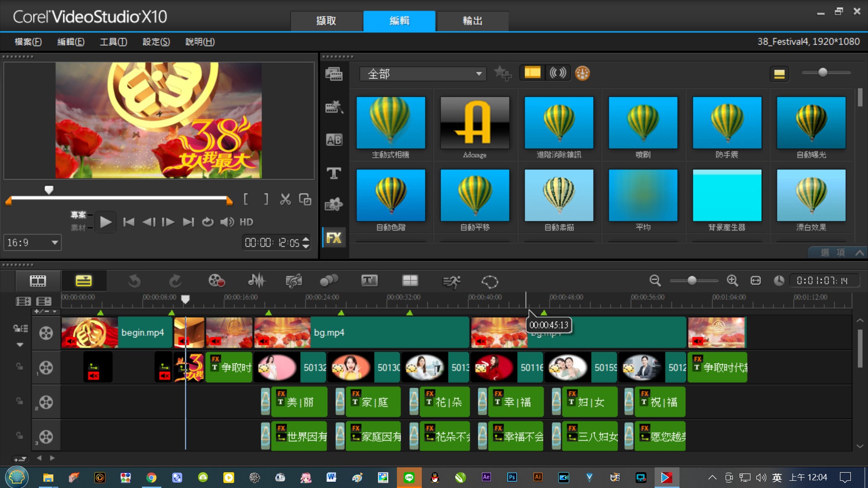Zoom out the timeline
Viewport: 868px width, 488px height.
[x=655, y=281]
